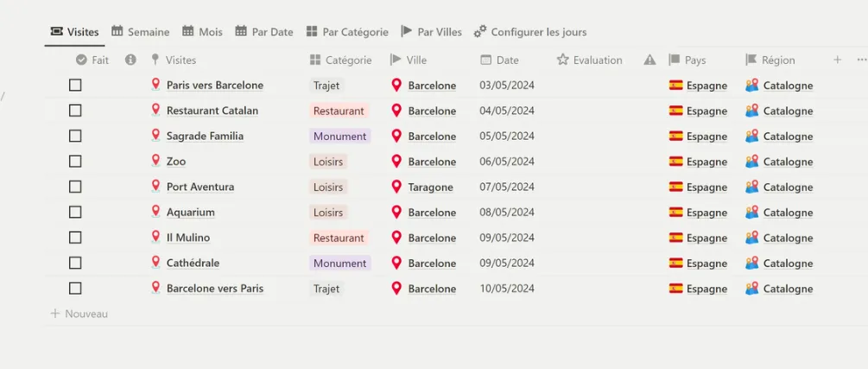
Task: Click the Spain flag in the Zoo row
Action: [x=676, y=162]
